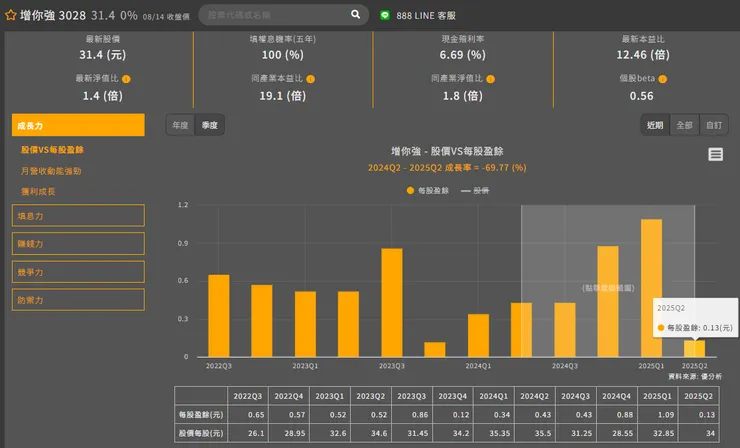
Task: Open the 成長力 sidebar section
Action: (x=78, y=125)
